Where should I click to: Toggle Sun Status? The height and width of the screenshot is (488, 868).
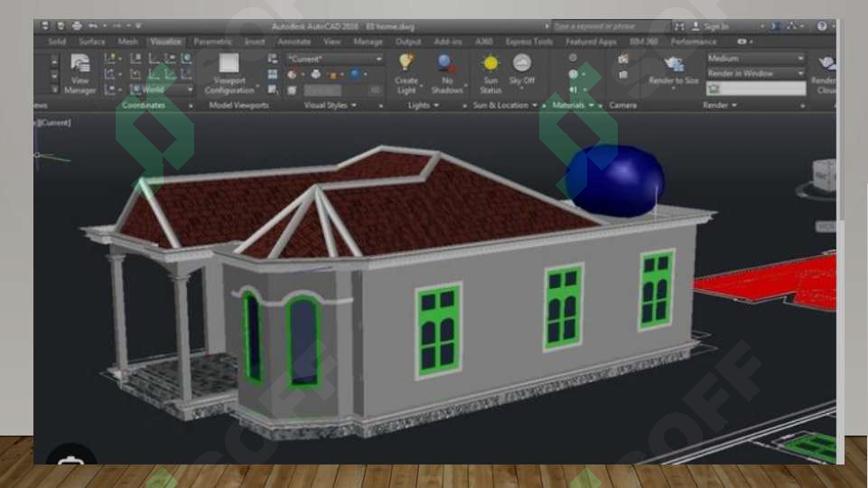tap(490, 73)
